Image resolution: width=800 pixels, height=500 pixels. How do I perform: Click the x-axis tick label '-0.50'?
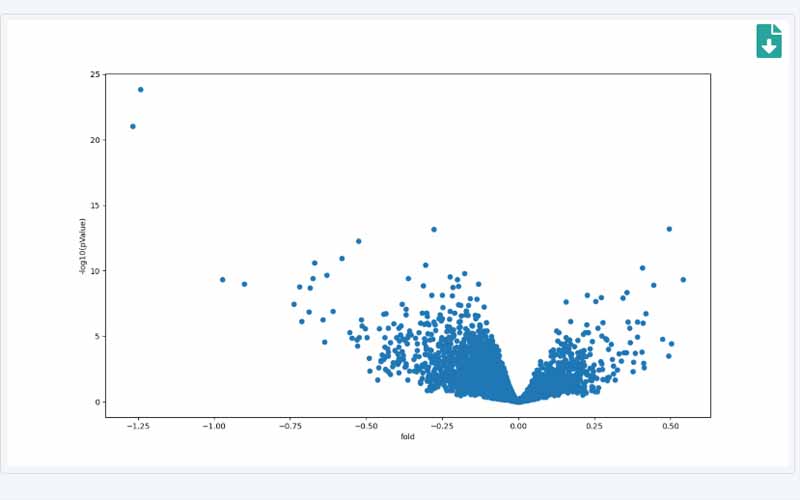(x=365, y=426)
